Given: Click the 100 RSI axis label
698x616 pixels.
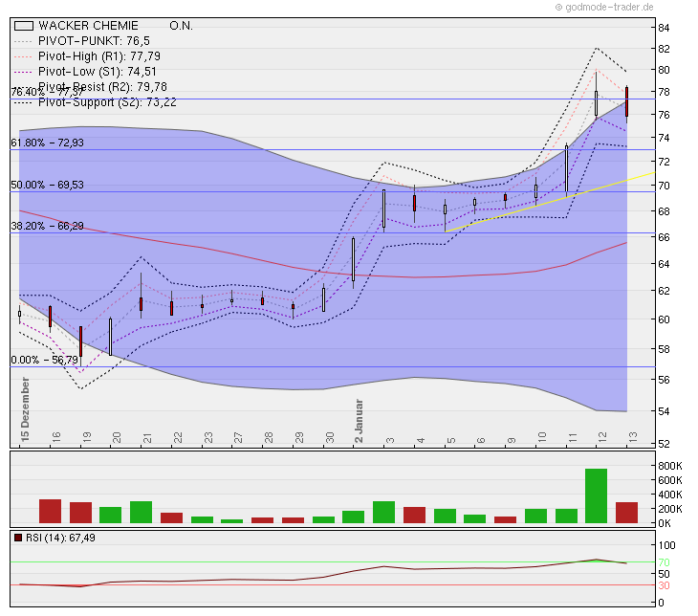Looking at the screenshot, I should click(x=666, y=545).
